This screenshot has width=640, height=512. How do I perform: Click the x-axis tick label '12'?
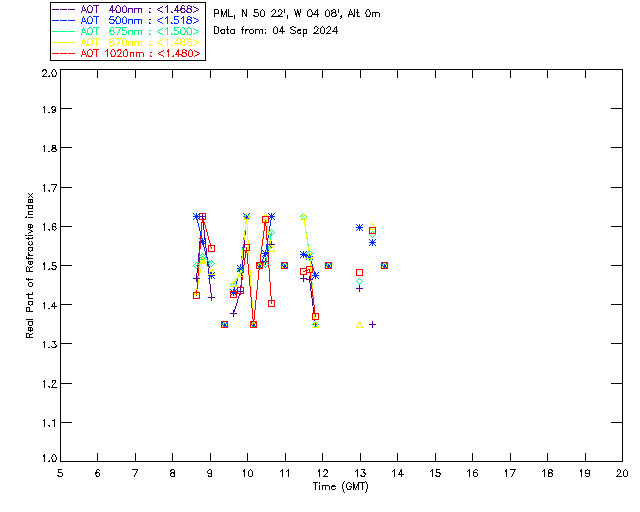(322, 473)
